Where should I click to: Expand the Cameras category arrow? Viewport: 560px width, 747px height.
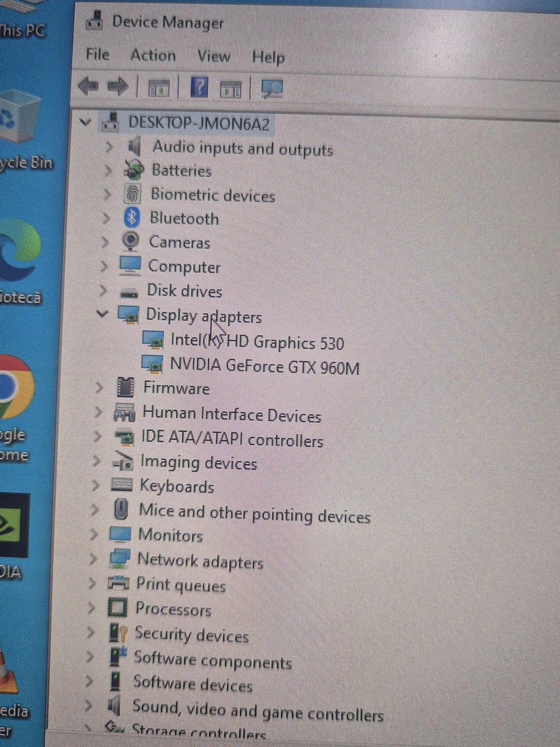[x=105, y=242]
